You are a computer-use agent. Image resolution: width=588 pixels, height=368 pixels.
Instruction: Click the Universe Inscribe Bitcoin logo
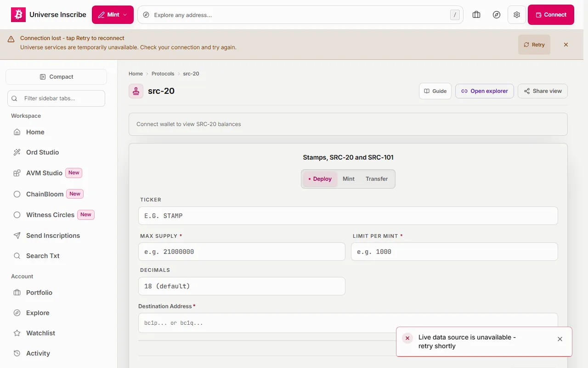tap(18, 15)
